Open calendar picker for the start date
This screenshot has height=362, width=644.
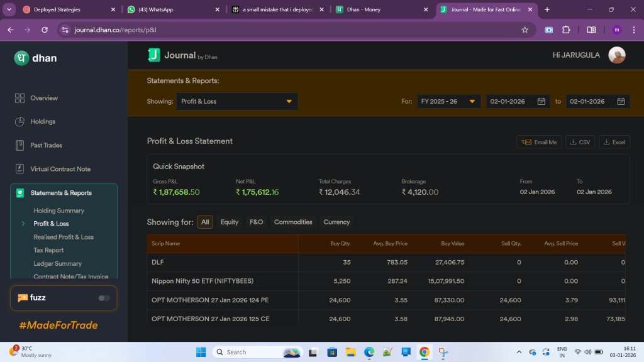[541, 102]
